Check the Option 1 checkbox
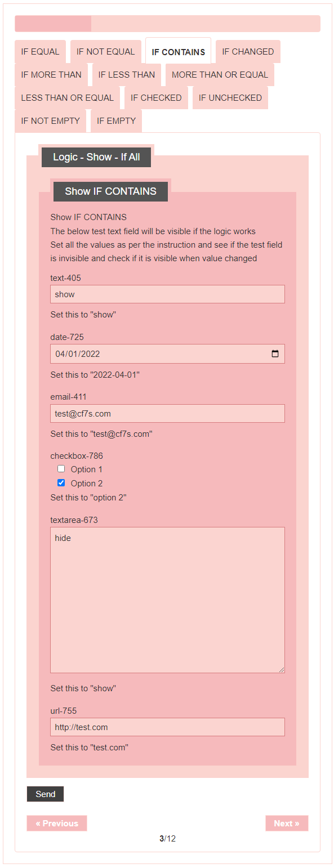This screenshot has width=334, height=868. coord(61,469)
